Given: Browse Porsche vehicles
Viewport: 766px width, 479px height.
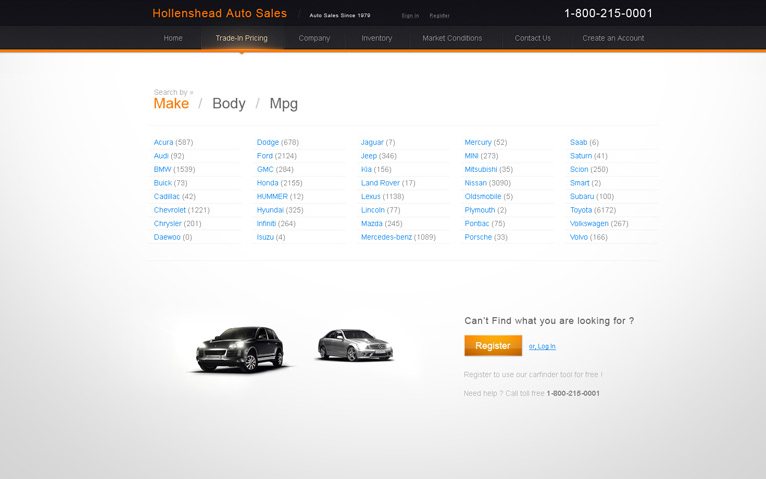Looking at the screenshot, I should pyautogui.click(x=478, y=237).
